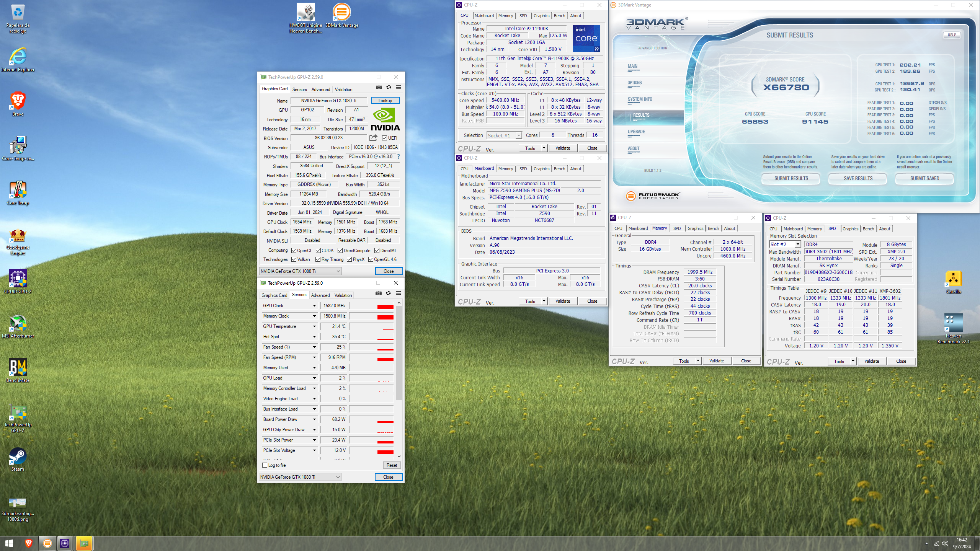Open Windows Start menu
This screenshot has height=551, width=980.
click(9, 543)
